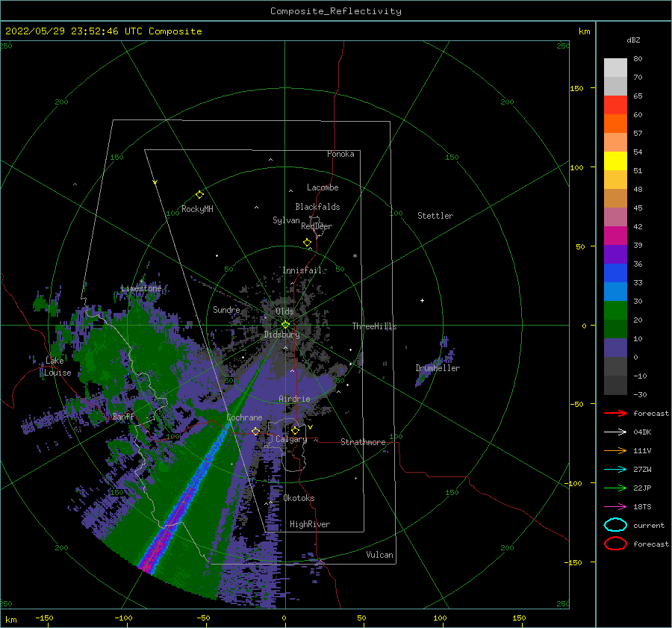Click the Banff town label
672x628 pixels.
pos(123,417)
